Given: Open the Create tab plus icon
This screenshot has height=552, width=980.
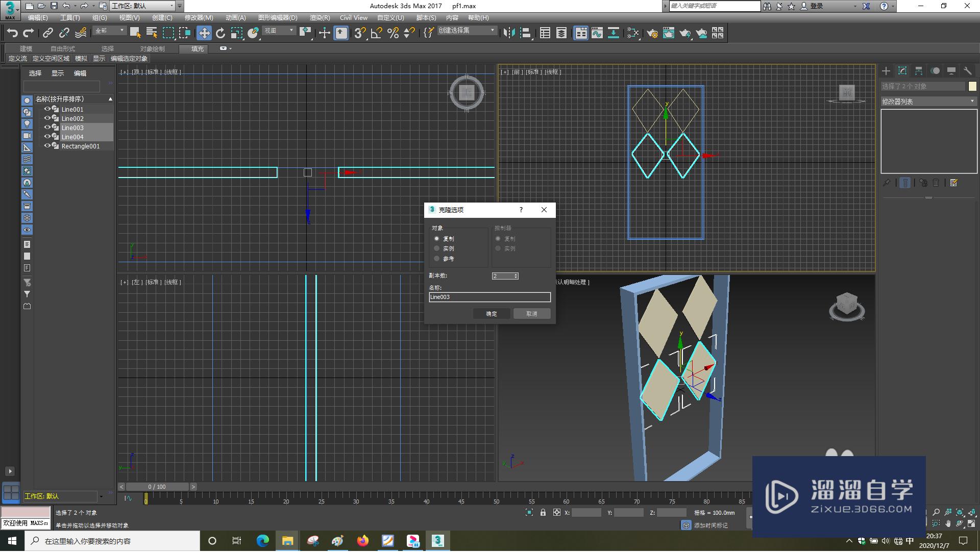Looking at the screenshot, I should 886,71.
